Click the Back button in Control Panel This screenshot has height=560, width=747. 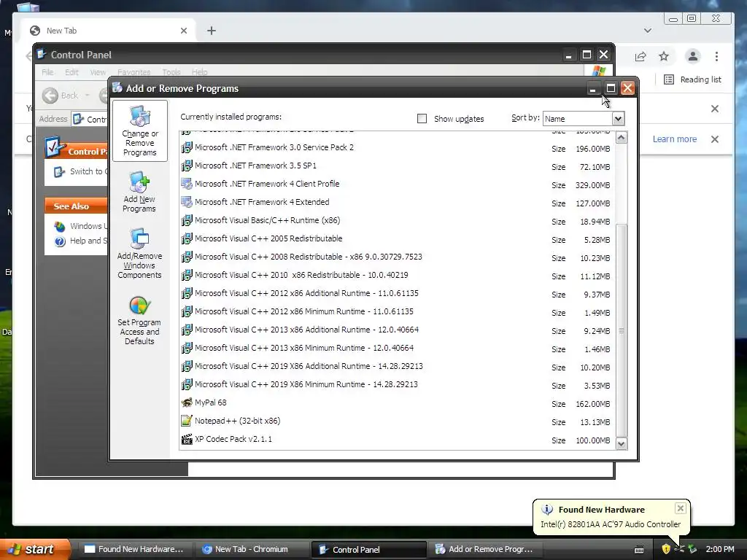(61, 96)
